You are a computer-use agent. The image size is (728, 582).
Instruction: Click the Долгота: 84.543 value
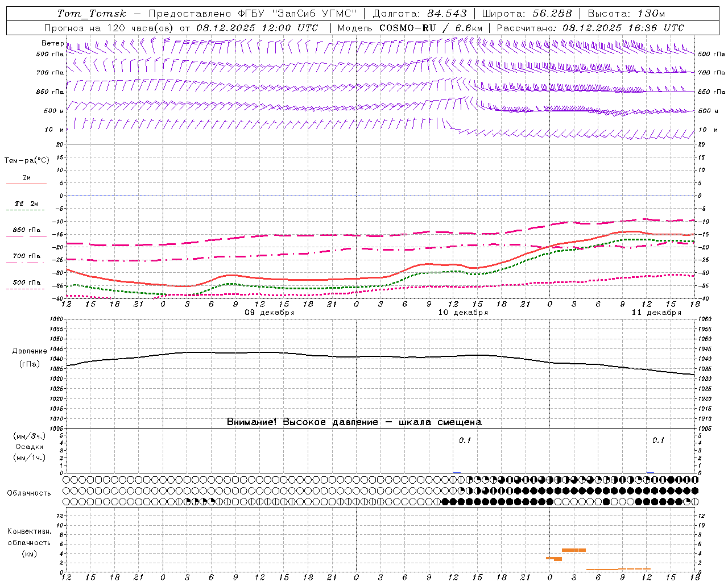tap(420, 14)
